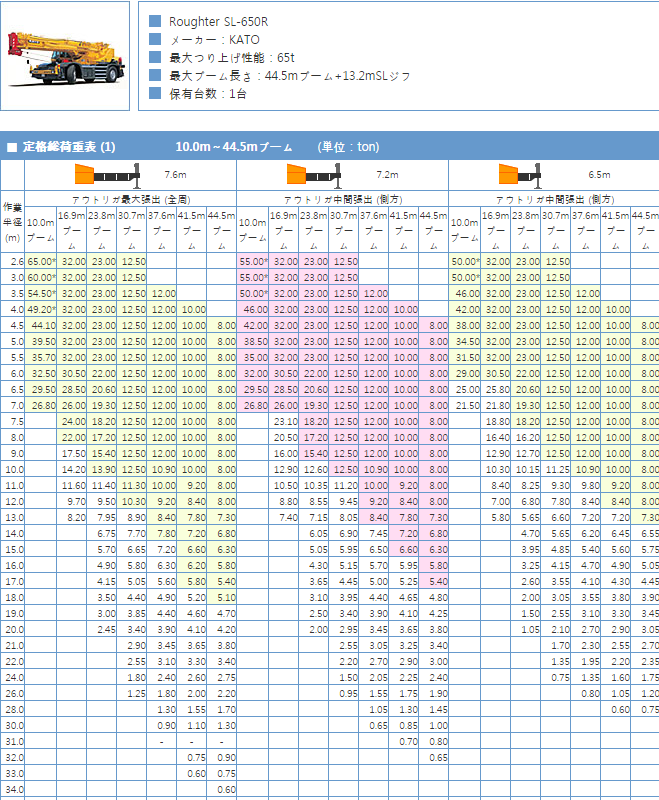Click the 34.0 working radius row label
Viewport: 659px width, 800px height.
tap(14, 789)
